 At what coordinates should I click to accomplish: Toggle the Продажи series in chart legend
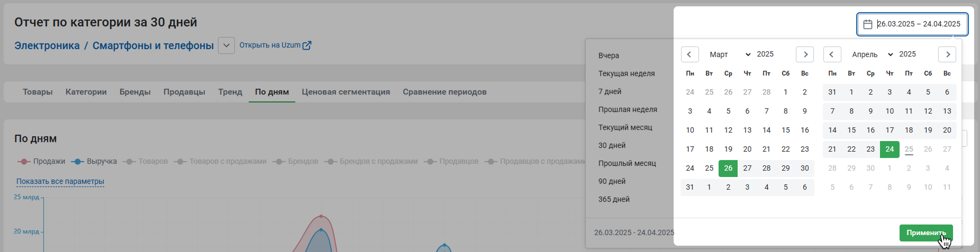(42, 161)
